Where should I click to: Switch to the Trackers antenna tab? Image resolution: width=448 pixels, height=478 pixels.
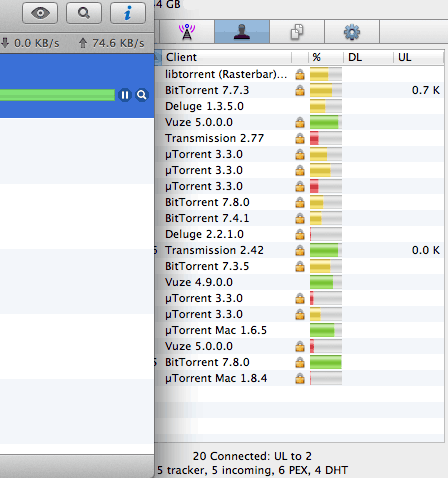point(187,32)
